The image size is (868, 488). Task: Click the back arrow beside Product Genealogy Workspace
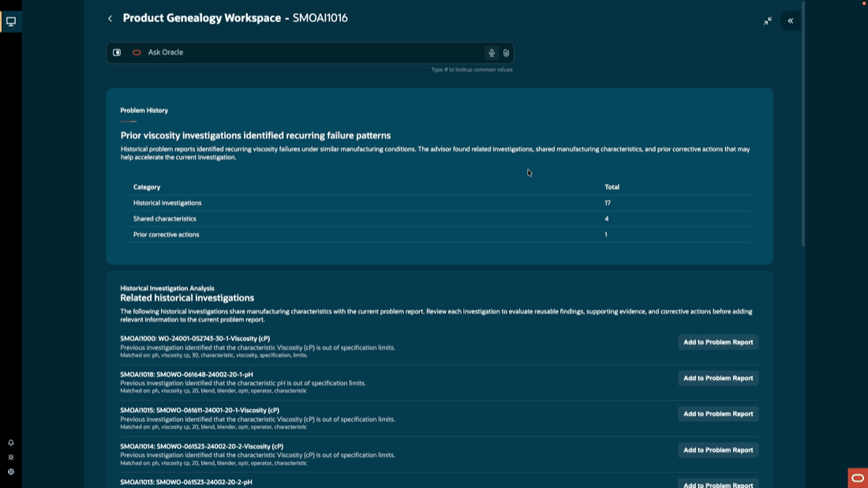pyautogui.click(x=110, y=19)
